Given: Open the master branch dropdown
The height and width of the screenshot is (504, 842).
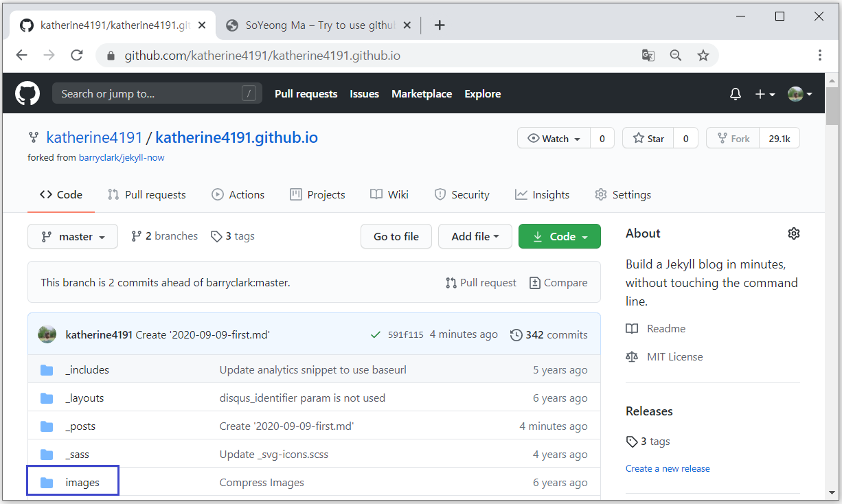Looking at the screenshot, I should coord(73,236).
